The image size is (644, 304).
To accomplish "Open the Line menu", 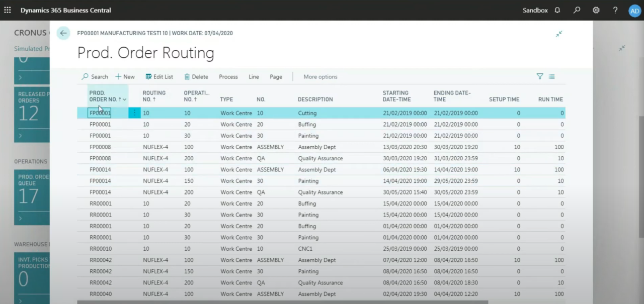I will click(x=254, y=77).
